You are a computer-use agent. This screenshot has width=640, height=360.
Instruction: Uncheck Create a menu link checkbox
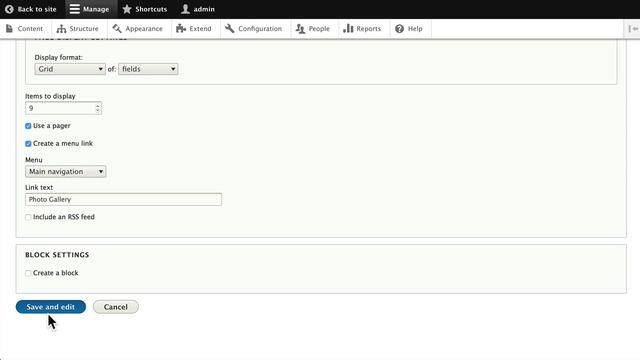tap(28, 144)
